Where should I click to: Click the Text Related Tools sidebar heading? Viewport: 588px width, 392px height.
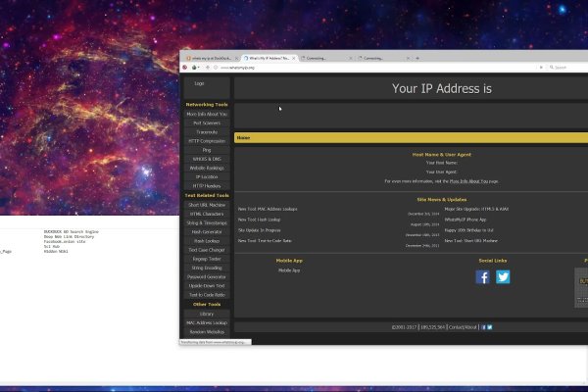(207, 195)
